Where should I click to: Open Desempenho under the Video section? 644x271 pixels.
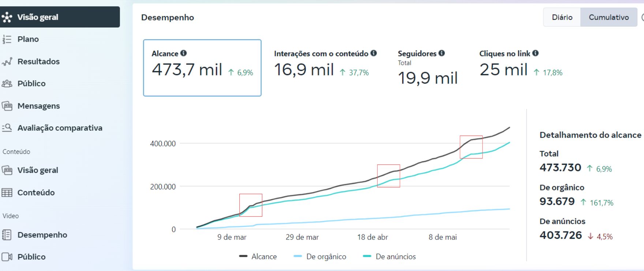click(x=42, y=235)
